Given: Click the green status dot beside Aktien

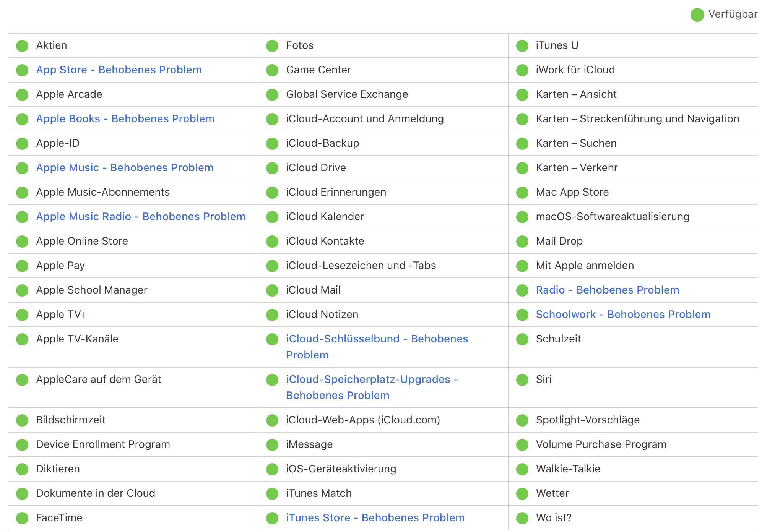Looking at the screenshot, I should [x=22, y=46].
